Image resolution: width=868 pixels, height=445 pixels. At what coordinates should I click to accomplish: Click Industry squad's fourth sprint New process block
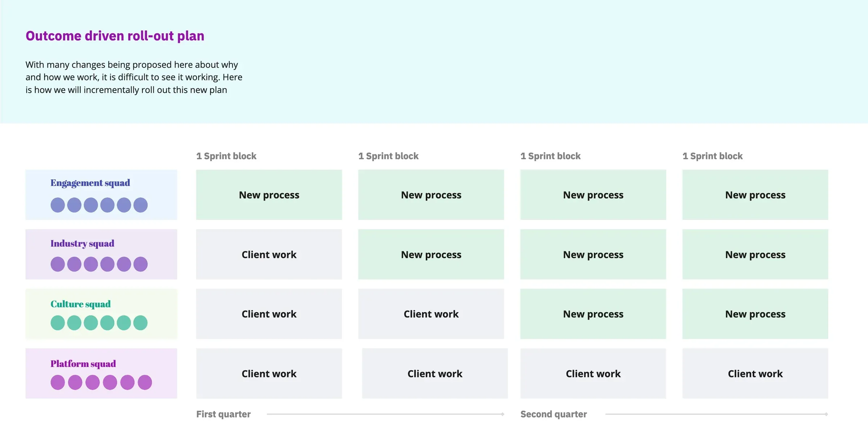point(755,254)
